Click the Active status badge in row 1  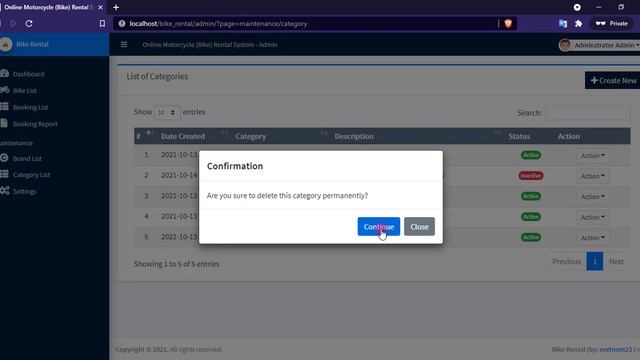531,155
